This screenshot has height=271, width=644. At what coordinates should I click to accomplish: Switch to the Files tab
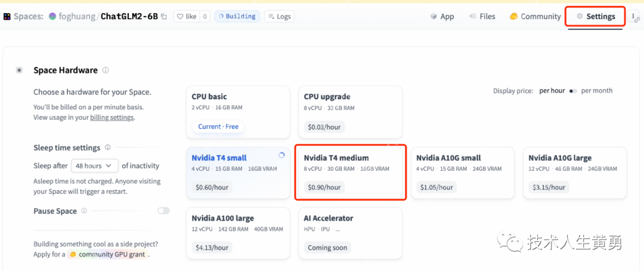[x=482, y=17]
